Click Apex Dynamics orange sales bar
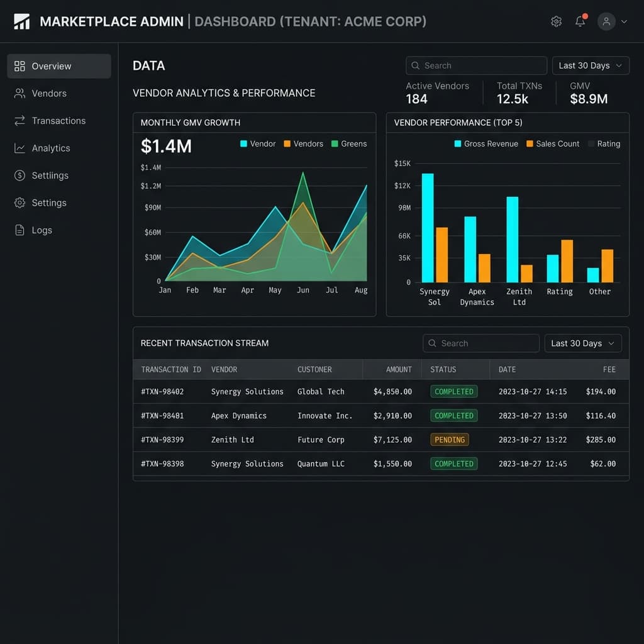644x644 pixels. pos(484,268)
